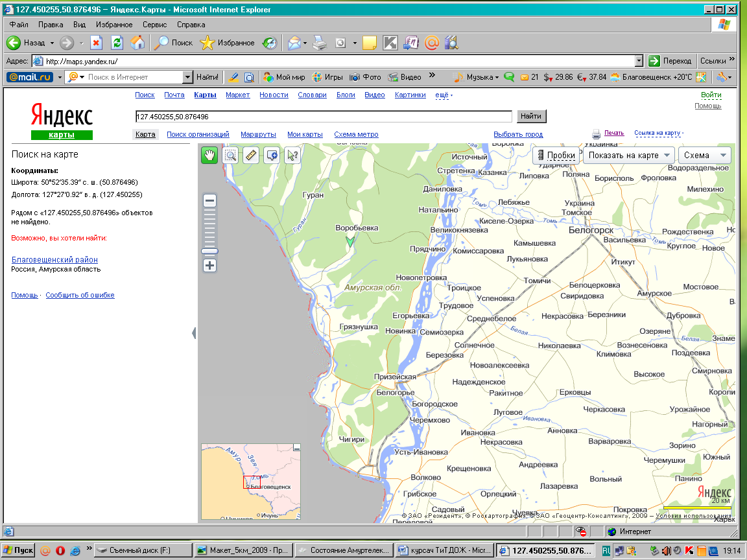Open the Почта link in top navigation
This screenshot has width=747, height=560.
point(174,95)
